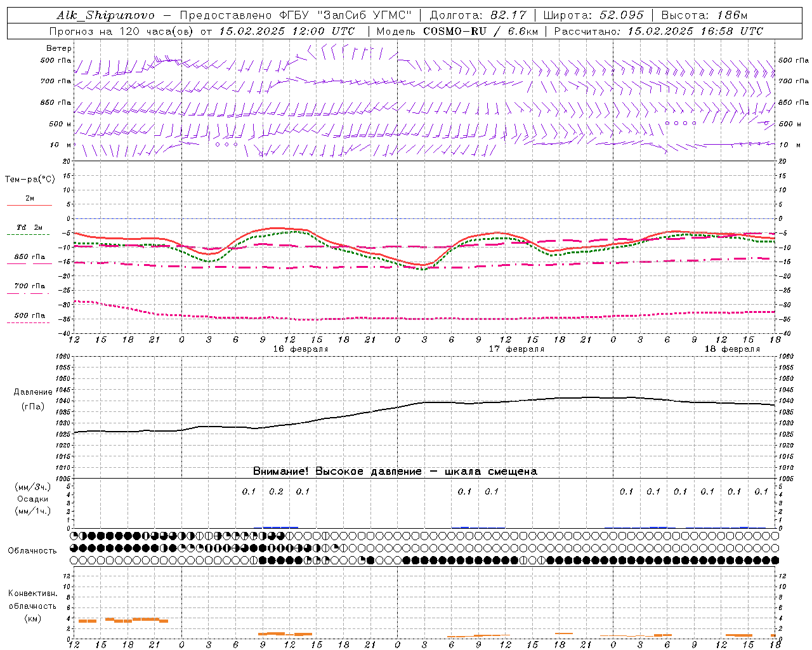The width and height of the screenshot is (812, 650).
Task: Click 'Прогноз на 120 часа(ов)' forecast text
Action: [x=122, y=31]
